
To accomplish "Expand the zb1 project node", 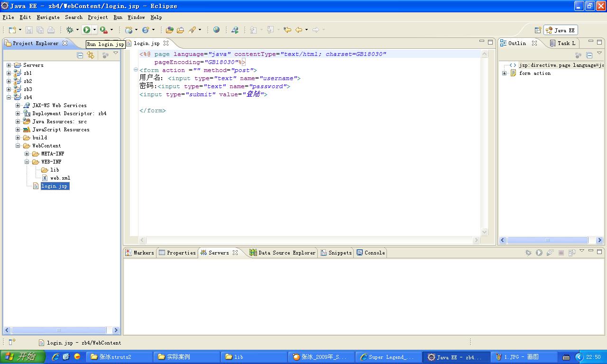I will (x=9, y=73).
